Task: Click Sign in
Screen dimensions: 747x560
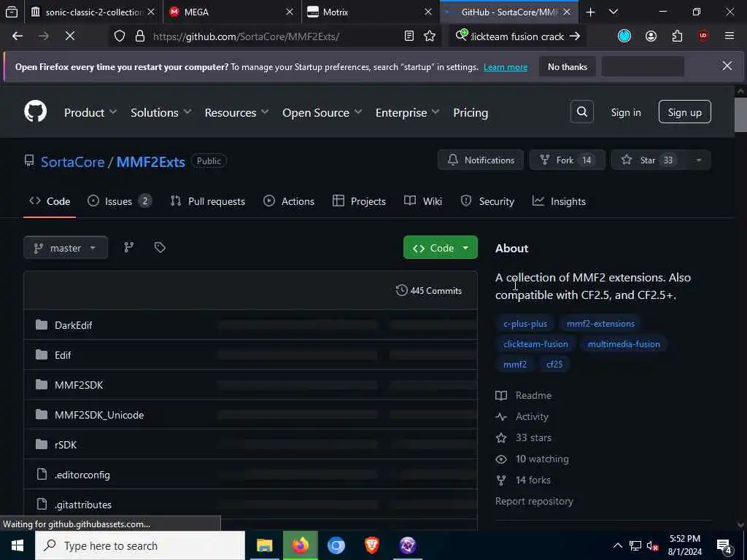Action: [x=625, y=112]
